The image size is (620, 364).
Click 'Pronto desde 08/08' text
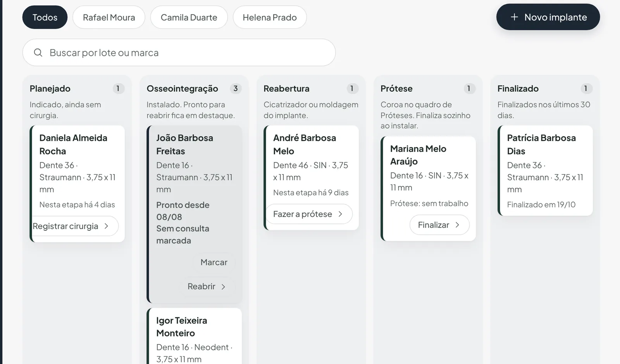coord(183,211)
